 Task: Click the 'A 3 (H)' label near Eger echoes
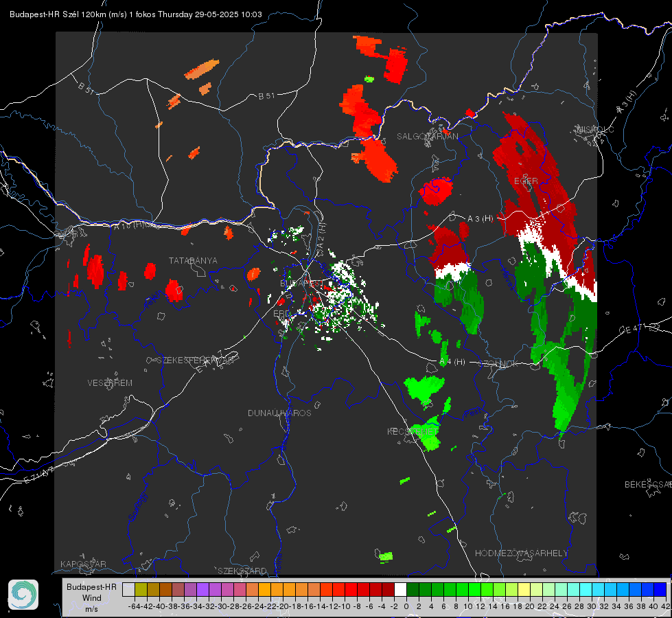pyautogui.click(x=480, y=219)
